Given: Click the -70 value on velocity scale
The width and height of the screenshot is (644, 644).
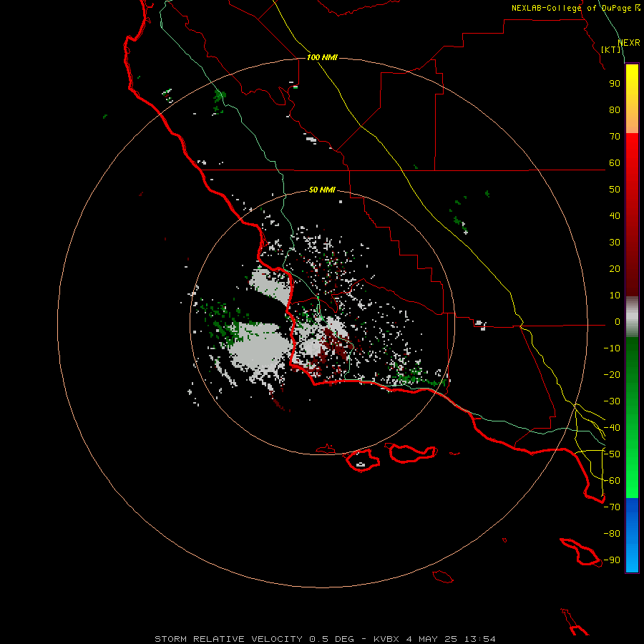Looking at the screenshot, I should [612, 507].
